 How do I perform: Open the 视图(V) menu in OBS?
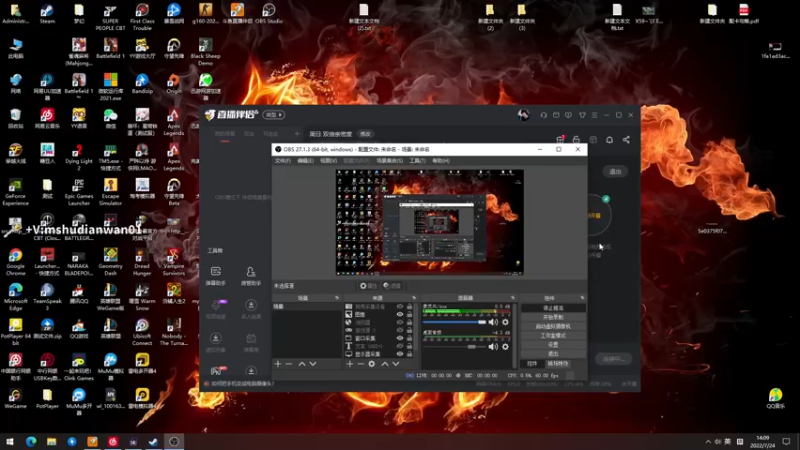pyautogui.click(x=328, y=161)
